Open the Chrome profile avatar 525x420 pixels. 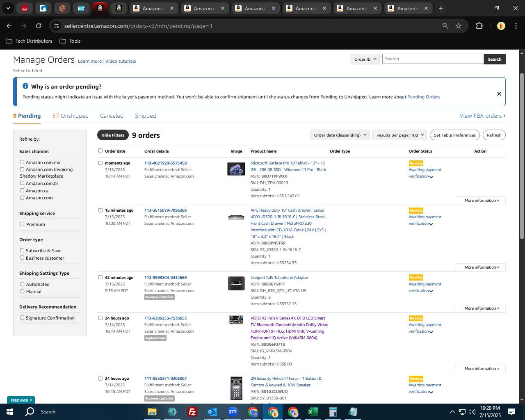coord(501,26)
